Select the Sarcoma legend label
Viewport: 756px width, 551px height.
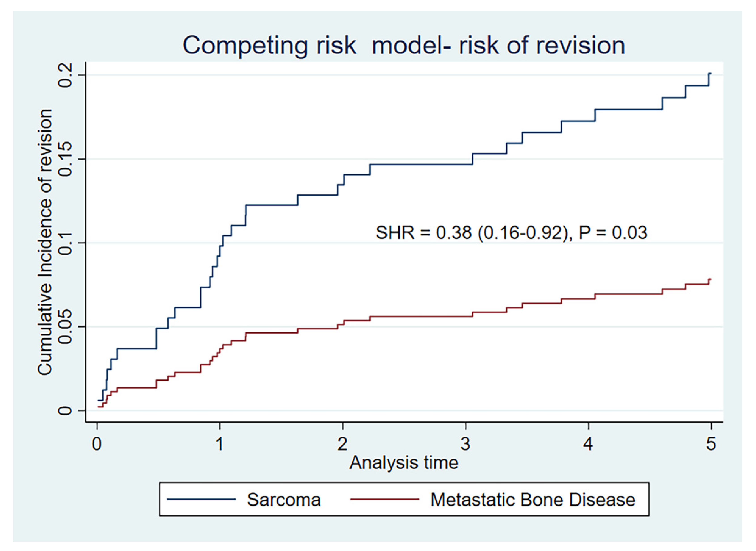tap(284, 500)
